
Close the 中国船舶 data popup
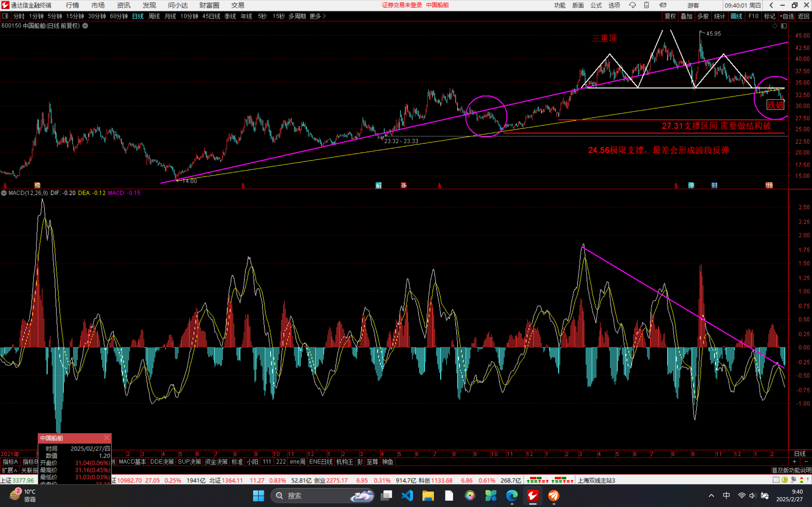click(106, 438)
